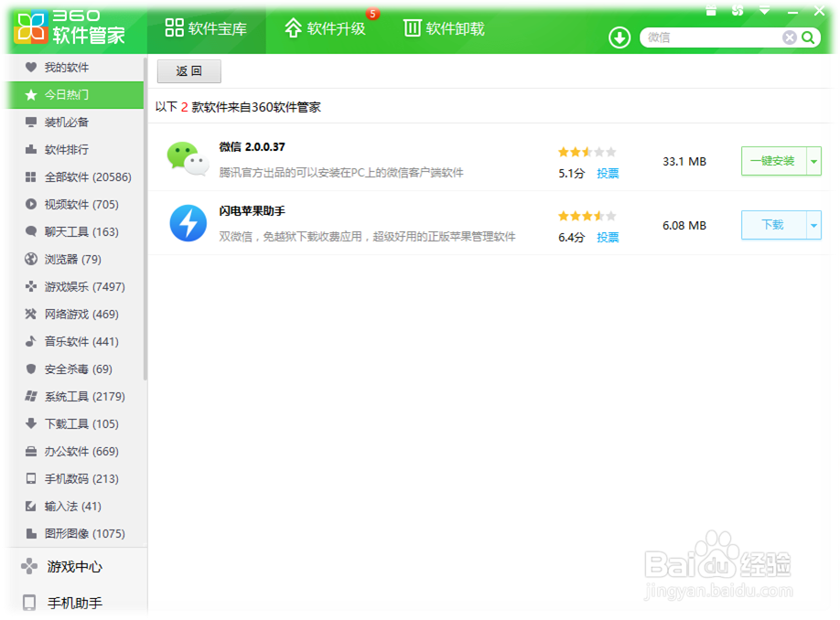Viewport: 840px width, 620px height.
Task: Click the chart icon beside 软件排行
Action: pos(31,149)
